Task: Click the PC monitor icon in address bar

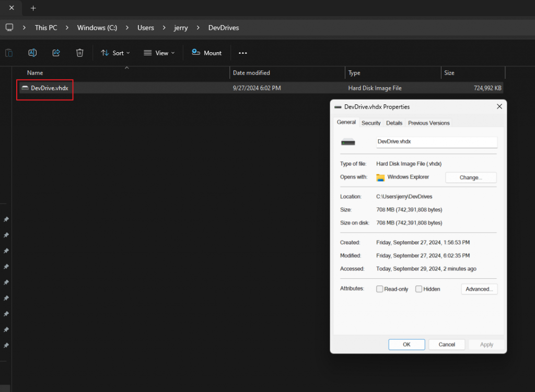Action: coord(9,28)
